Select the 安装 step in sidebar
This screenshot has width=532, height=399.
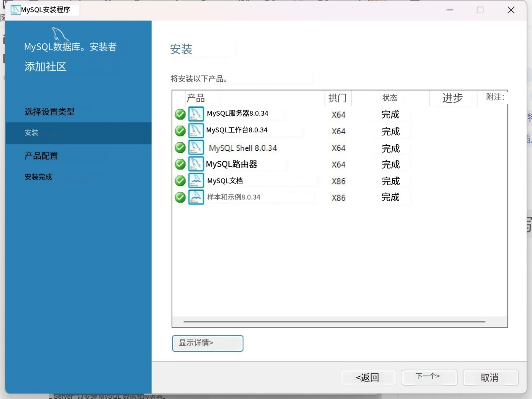tap(78, 133)
